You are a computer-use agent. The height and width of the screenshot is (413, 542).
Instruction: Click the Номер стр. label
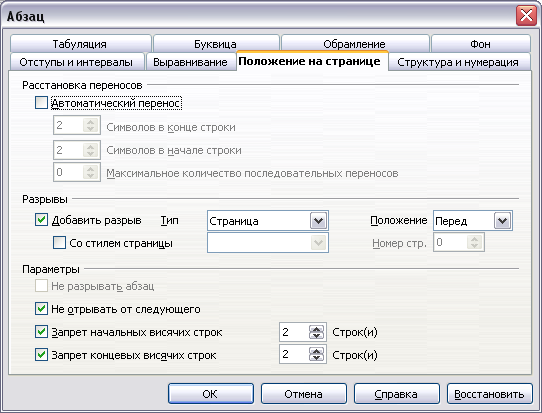click(399, 243)
